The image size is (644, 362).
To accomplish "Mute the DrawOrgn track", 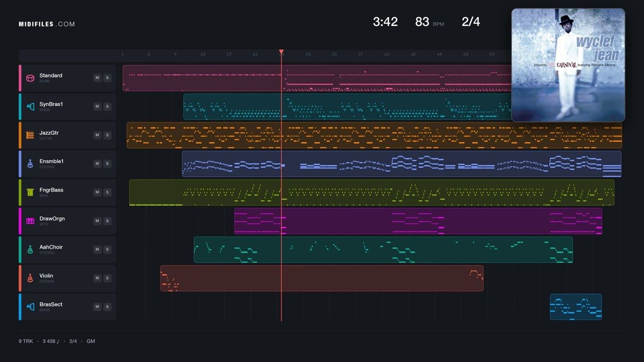I will tap(97, 221).
